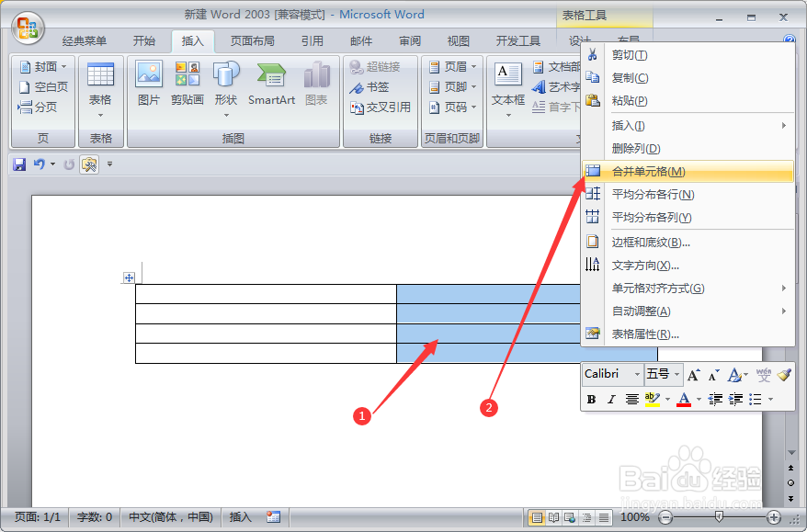The height and width of the screenshot is (532, 807).
Task: Switch to the 邮件 tab
Action: [x=361, y=41]
